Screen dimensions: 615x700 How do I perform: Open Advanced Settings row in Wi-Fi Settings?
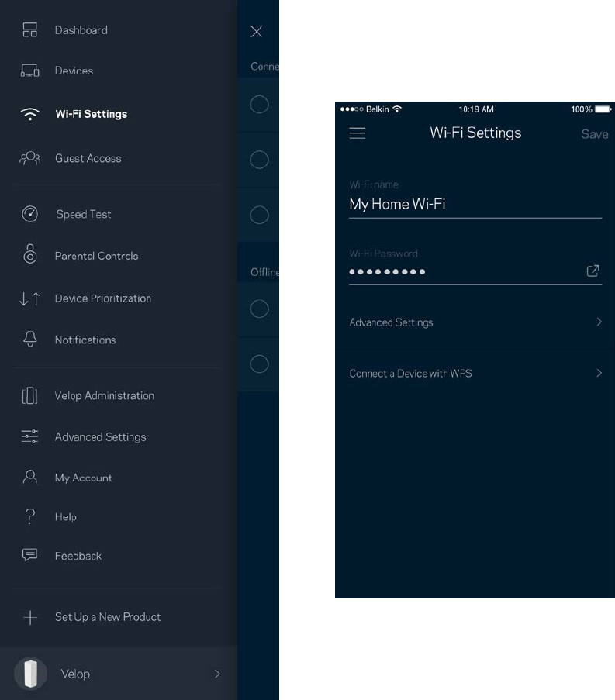click(x=475, y=322)
